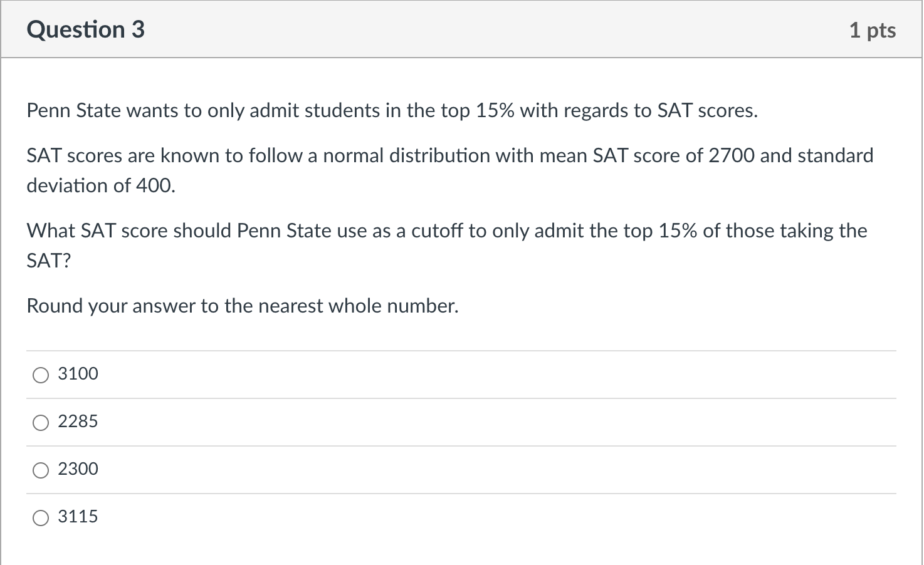Click the Round your answer instruction
Screen dimensions: 924x565
(x=243, y=306)
